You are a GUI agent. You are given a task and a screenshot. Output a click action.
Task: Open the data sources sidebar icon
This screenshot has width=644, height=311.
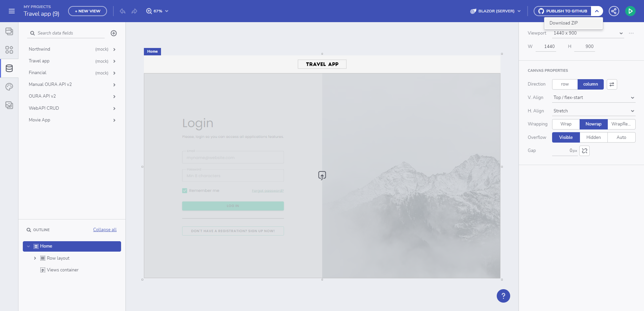9,68
